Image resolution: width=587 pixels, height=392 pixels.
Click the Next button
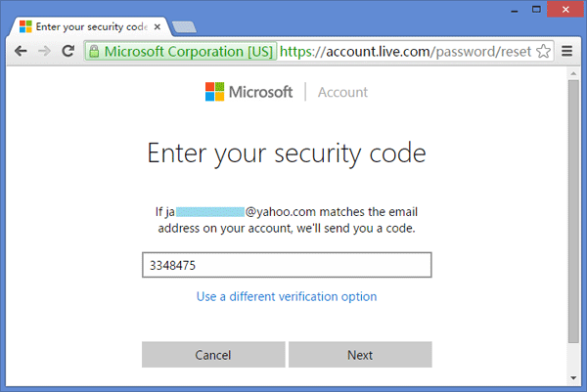pos(360,355)
